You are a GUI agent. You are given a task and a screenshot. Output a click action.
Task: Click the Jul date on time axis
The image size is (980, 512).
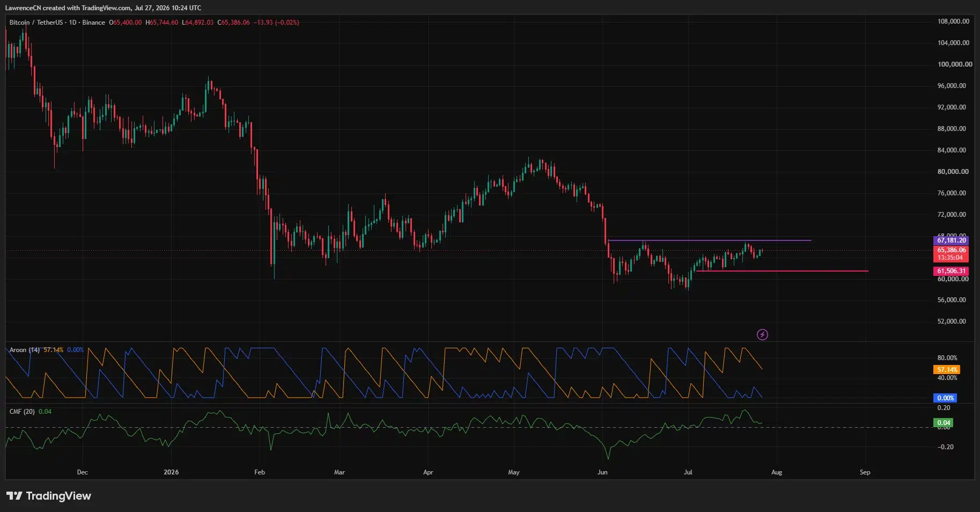pyautogui.click(x=688, y=472)
